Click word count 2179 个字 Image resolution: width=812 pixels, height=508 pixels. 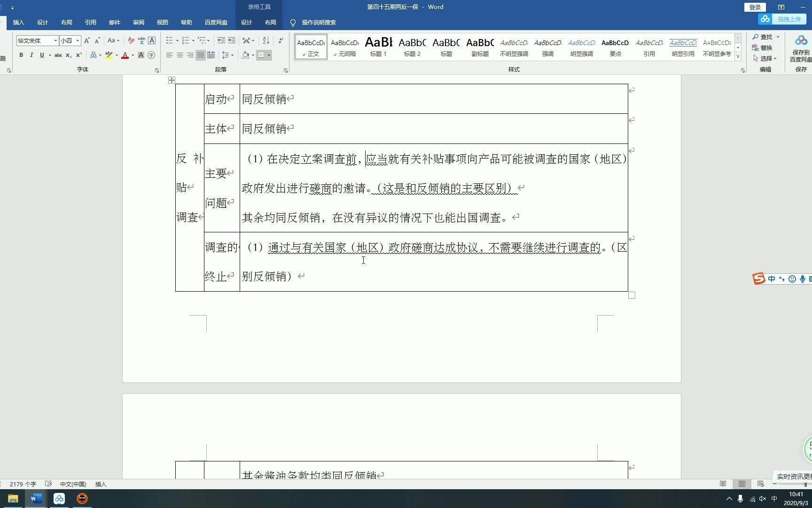(x=23, y=484)
